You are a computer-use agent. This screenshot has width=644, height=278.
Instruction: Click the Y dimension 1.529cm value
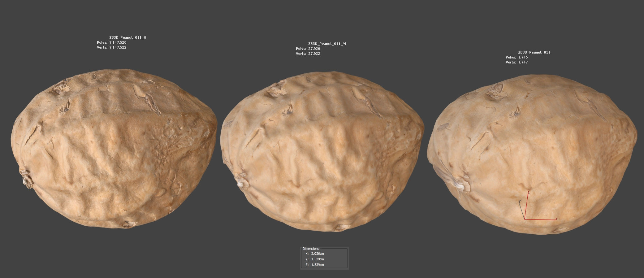318,259
